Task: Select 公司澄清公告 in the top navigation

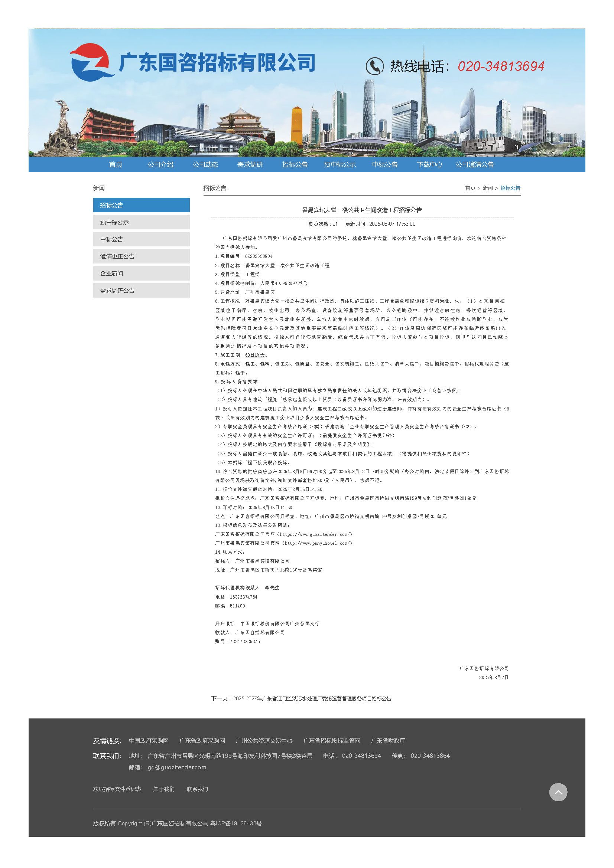Action: [474, 164]
